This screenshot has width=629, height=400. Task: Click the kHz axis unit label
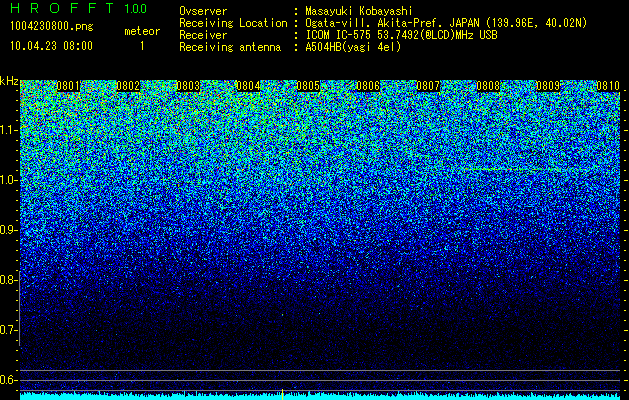[x=9, y=81]
